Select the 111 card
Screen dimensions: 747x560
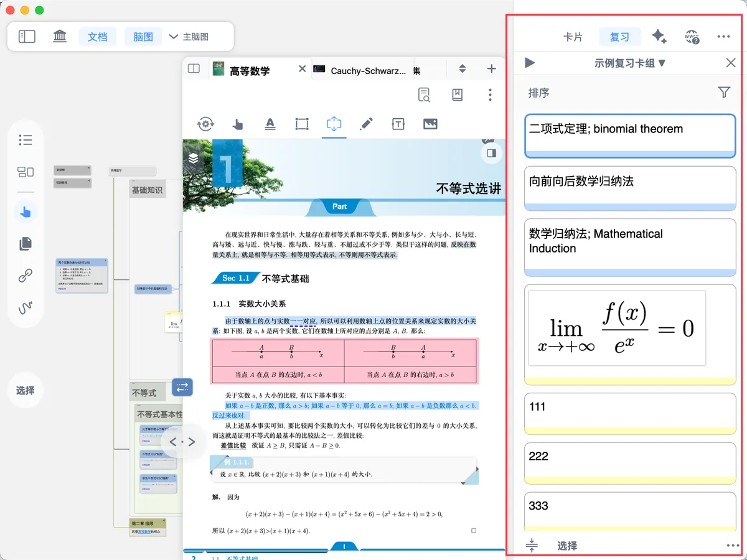pyautogui.click(x=631, y=414)
